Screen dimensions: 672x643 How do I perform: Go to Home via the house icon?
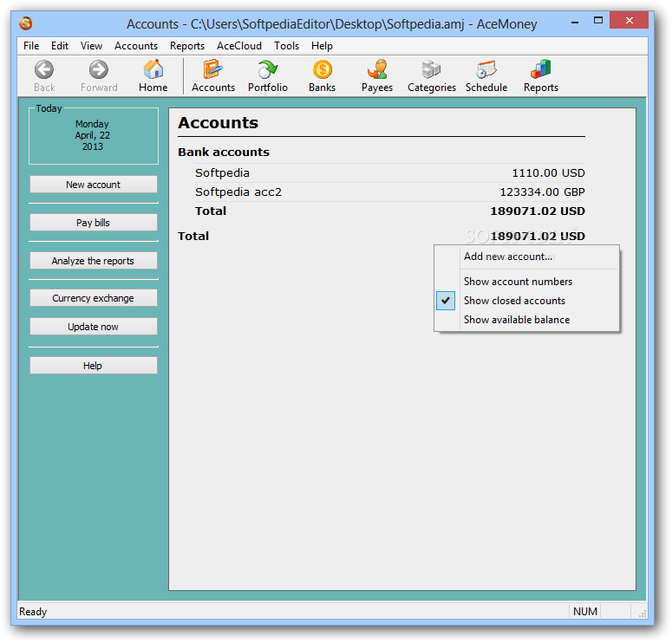[x=153, y=69]
